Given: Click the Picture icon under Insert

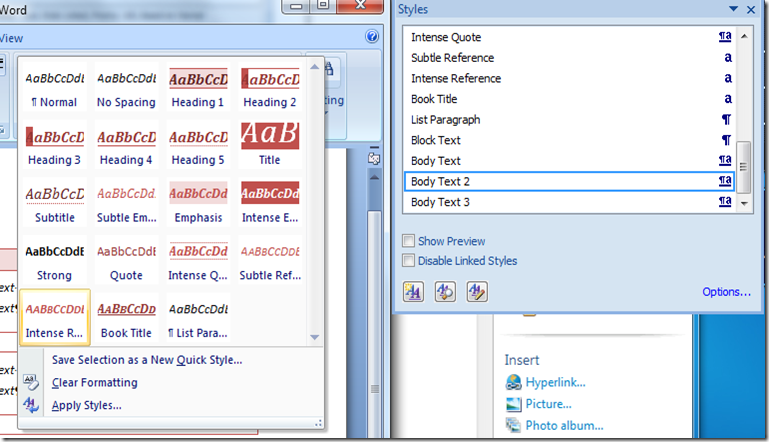Looking at the screenshot, I should [x=513, y=404].
